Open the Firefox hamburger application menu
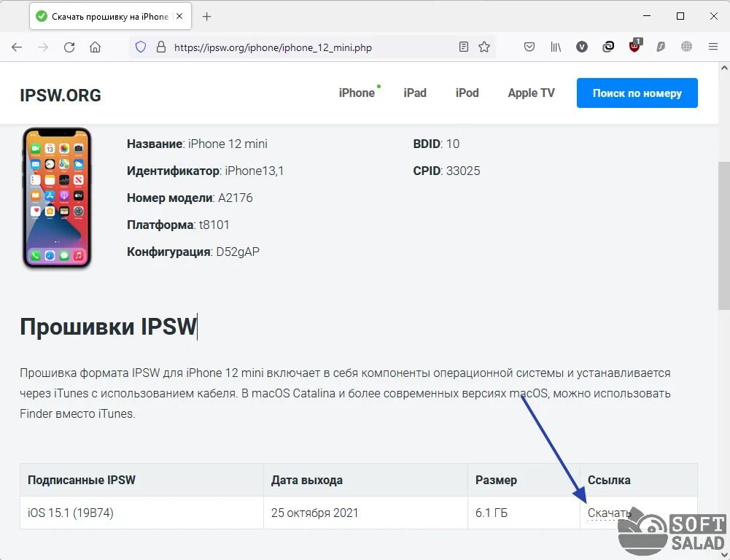 (713, 47)
